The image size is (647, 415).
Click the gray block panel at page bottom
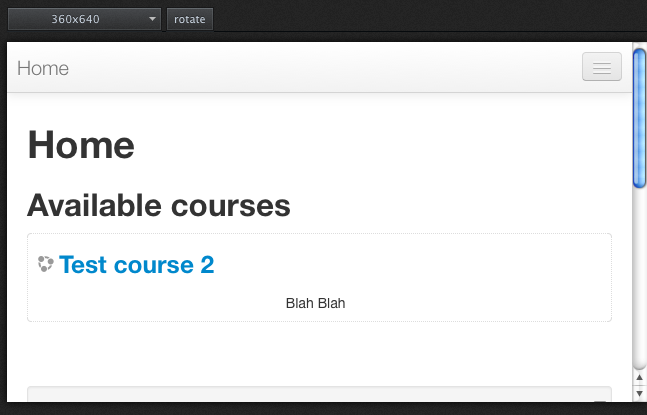coord(319,394)
